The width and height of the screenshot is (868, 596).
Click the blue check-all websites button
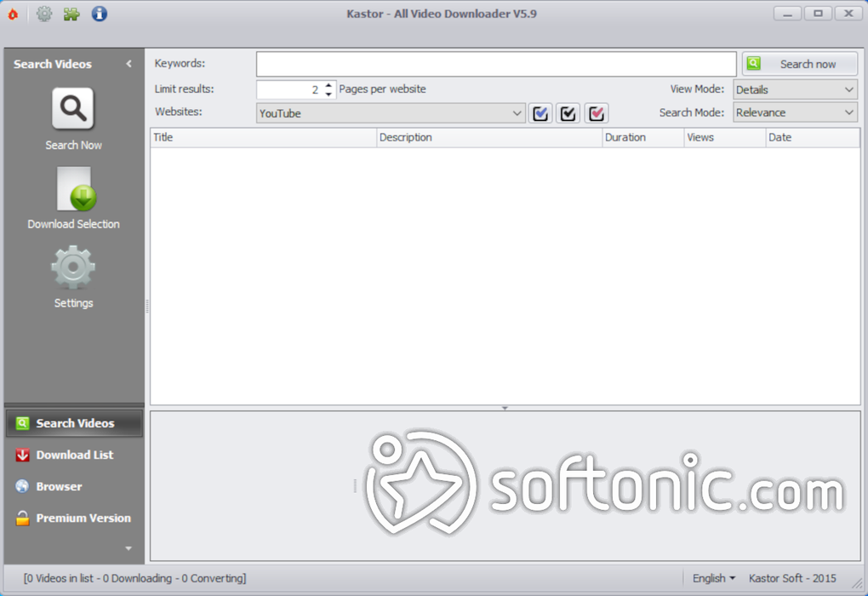(x=540, y=113)
